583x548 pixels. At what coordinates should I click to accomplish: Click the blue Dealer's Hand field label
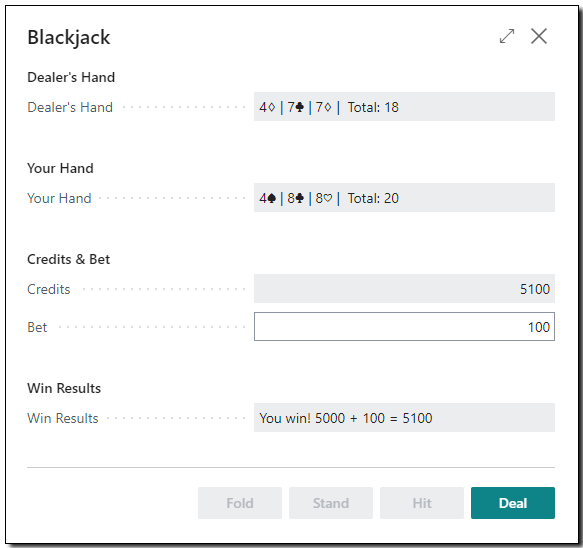[x=70, y=107]
